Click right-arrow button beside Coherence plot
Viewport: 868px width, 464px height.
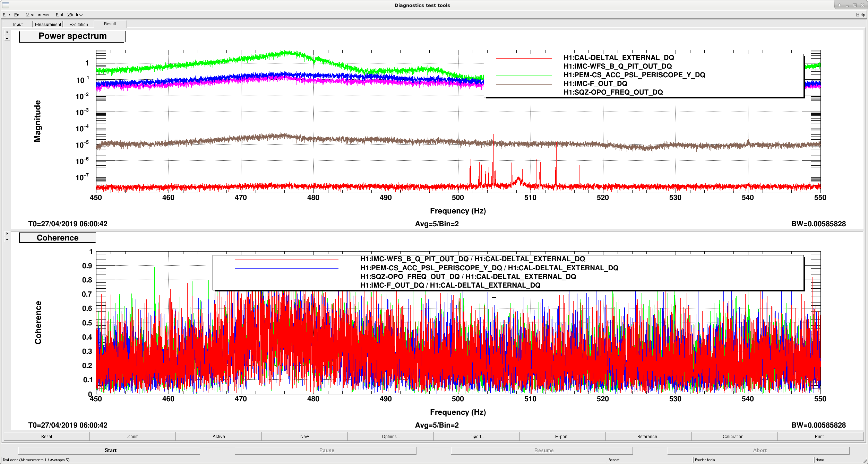pyautogui.click(x=7, y=233)
